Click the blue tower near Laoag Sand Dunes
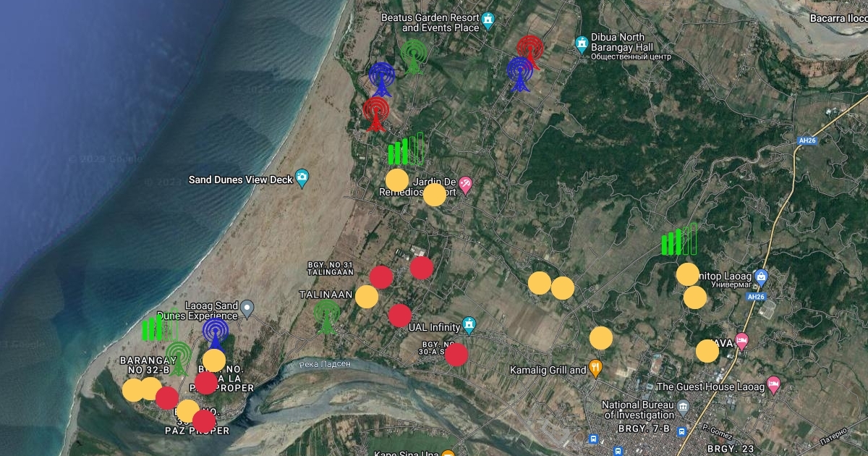This screenshot has width=868, height=456. 216,334
